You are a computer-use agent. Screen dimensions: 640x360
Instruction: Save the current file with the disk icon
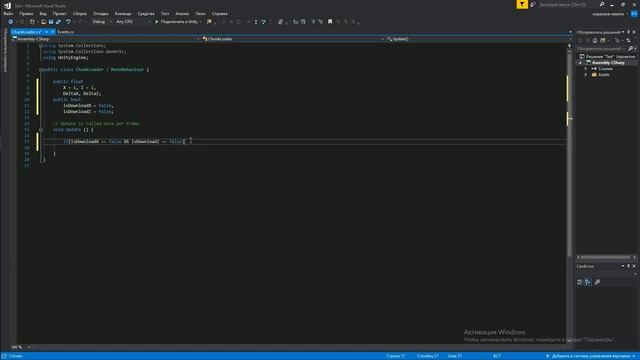click(51, 22)
